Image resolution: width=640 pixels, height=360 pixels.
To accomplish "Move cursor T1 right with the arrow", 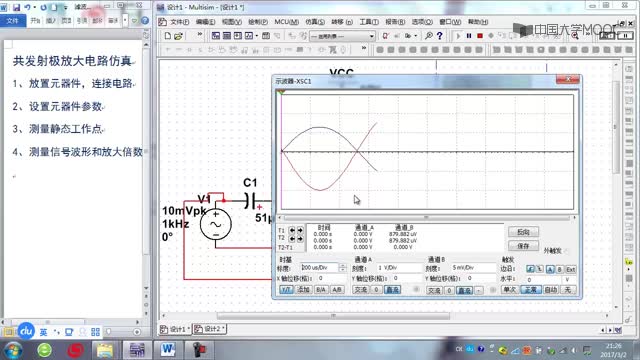I will coord(300,231).
